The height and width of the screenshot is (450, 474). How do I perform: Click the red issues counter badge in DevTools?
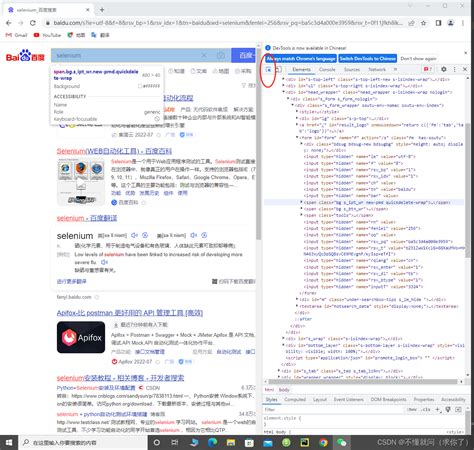click(x=427, y=69)
